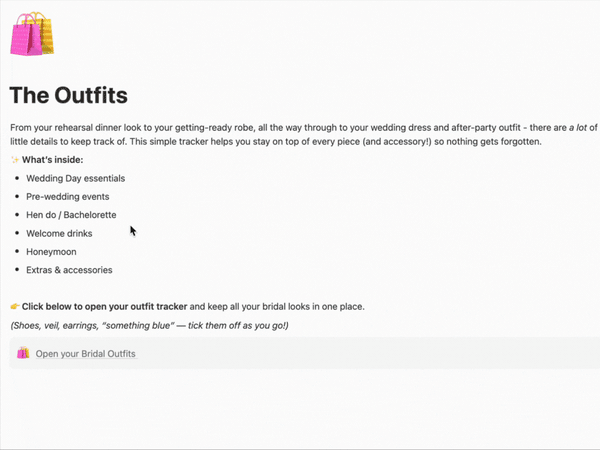This screenshot has width=600, height=450.
Task: Click the intro paragraph starting "From your rehearsal dinner"
Action: click(250, 127)
